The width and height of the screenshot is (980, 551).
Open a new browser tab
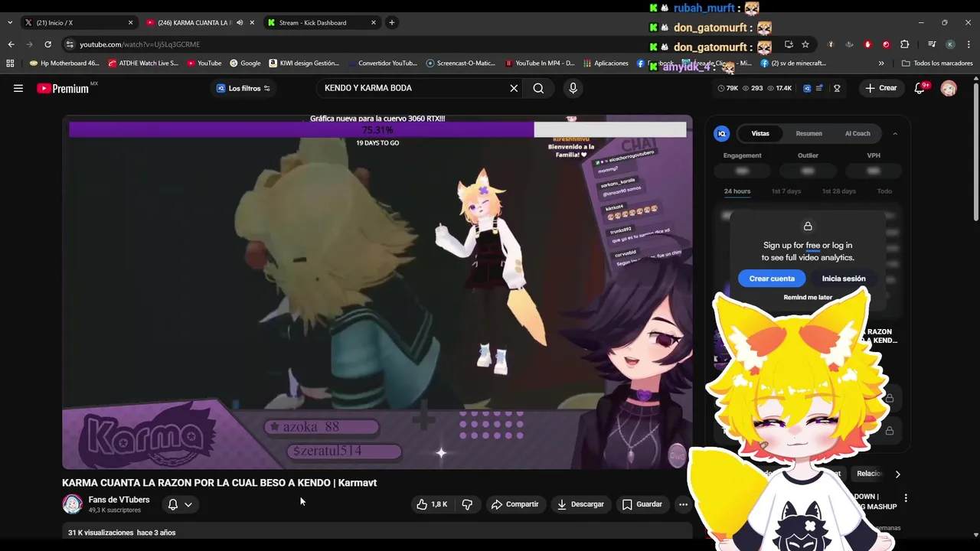click(391, 22)
